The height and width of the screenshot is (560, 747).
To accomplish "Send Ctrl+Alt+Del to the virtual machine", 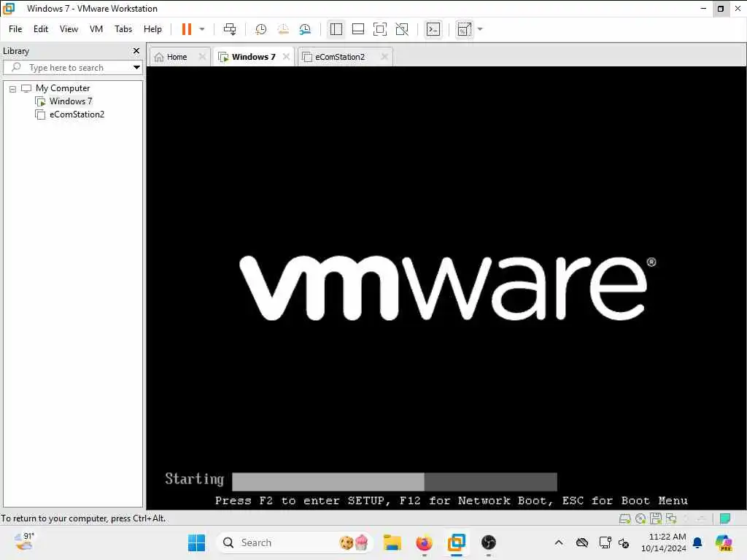I will point(230,29).
